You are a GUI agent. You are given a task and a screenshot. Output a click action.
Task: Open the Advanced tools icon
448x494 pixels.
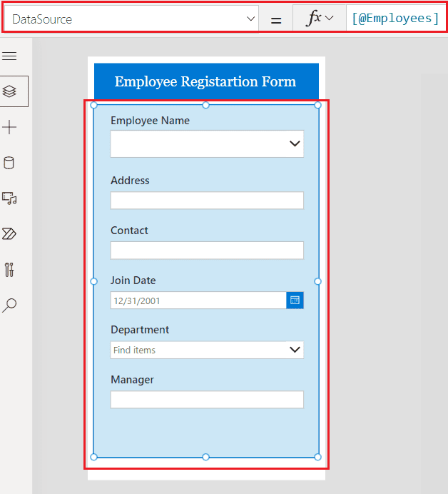(x=9, y=270)
